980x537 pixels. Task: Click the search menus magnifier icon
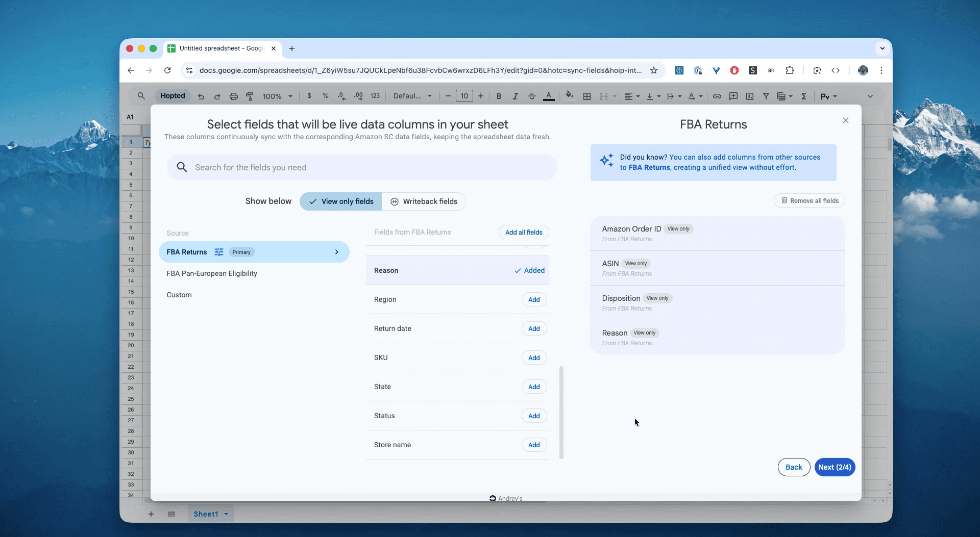pyautogui.click(x=141, y=96)
